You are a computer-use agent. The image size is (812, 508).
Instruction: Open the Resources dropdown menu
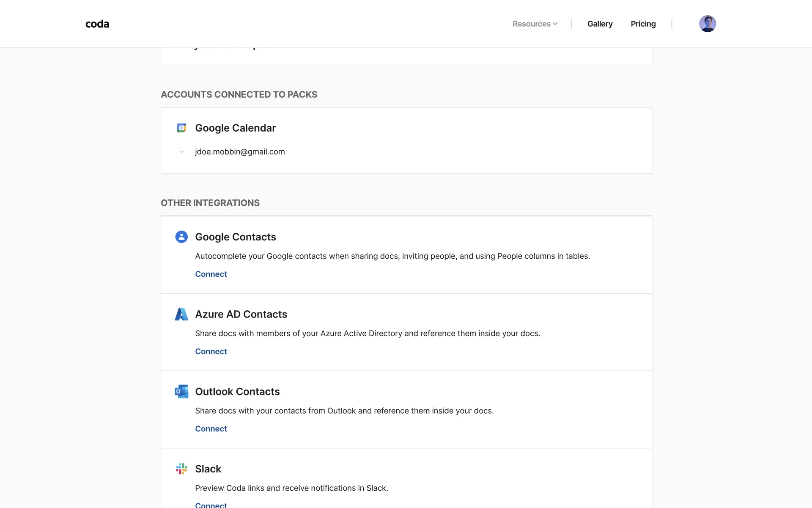(532, 24)
